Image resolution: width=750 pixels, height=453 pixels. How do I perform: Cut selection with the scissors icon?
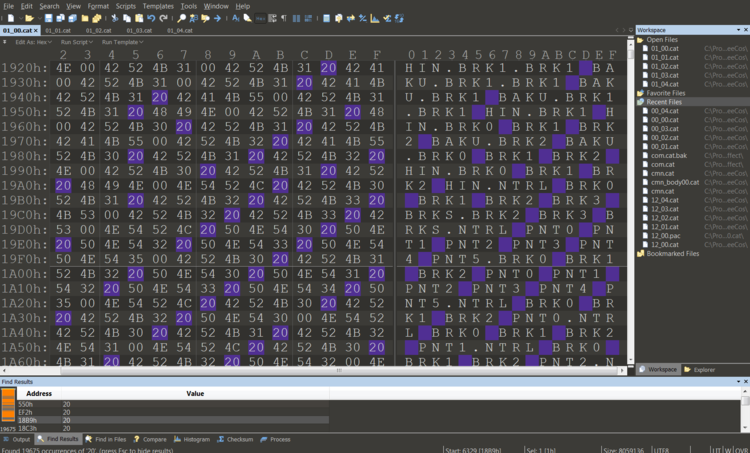(115, 18)
